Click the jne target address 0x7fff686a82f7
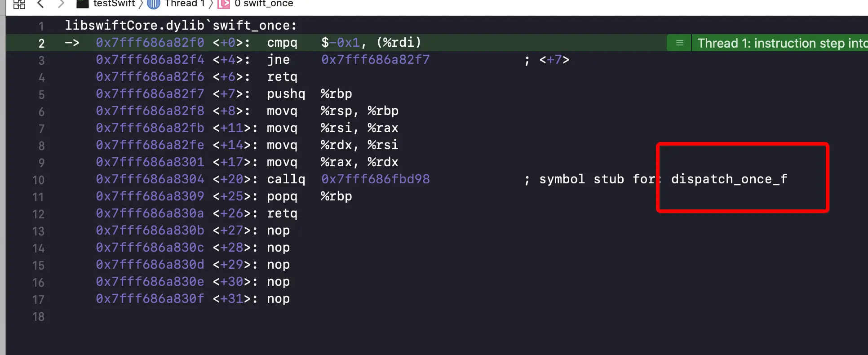This screenshot has width=868, height=355. click(376, 60)
